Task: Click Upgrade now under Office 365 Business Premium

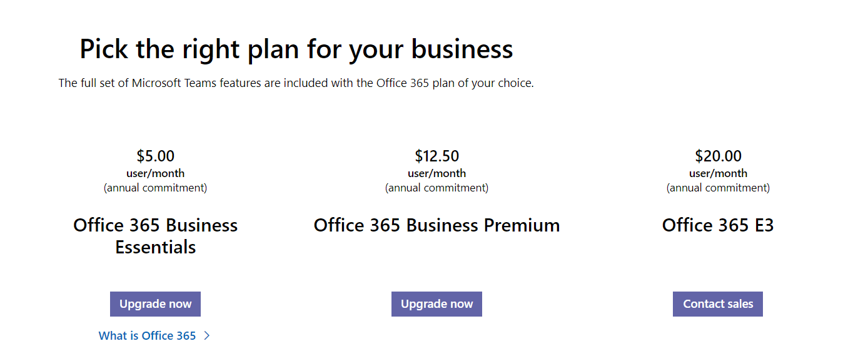Action: [437, 304]
